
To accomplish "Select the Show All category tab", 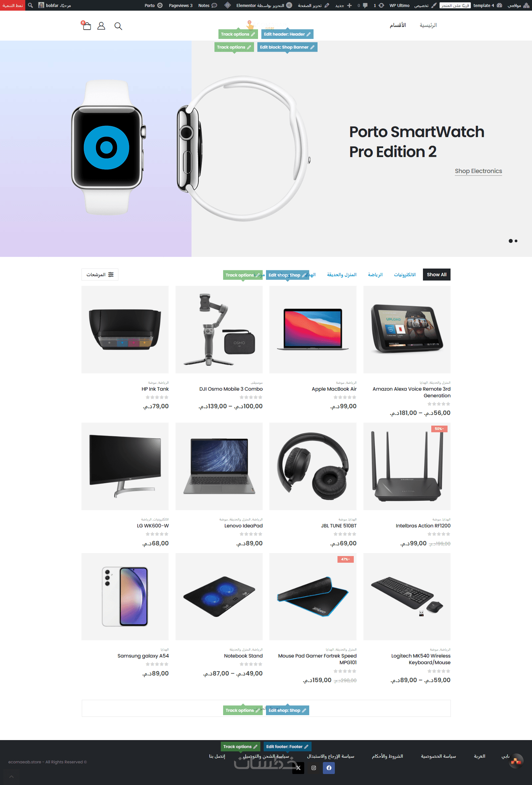I will [437, 275].
